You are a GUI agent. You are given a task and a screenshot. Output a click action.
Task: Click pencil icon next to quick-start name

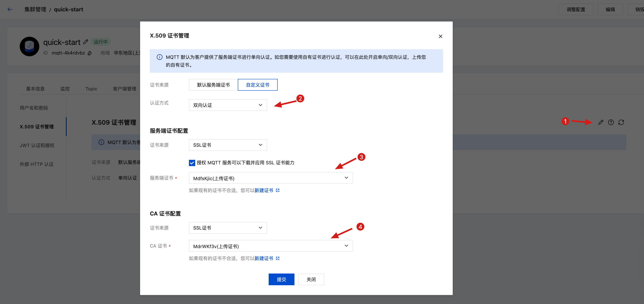[x=86, y=42]
